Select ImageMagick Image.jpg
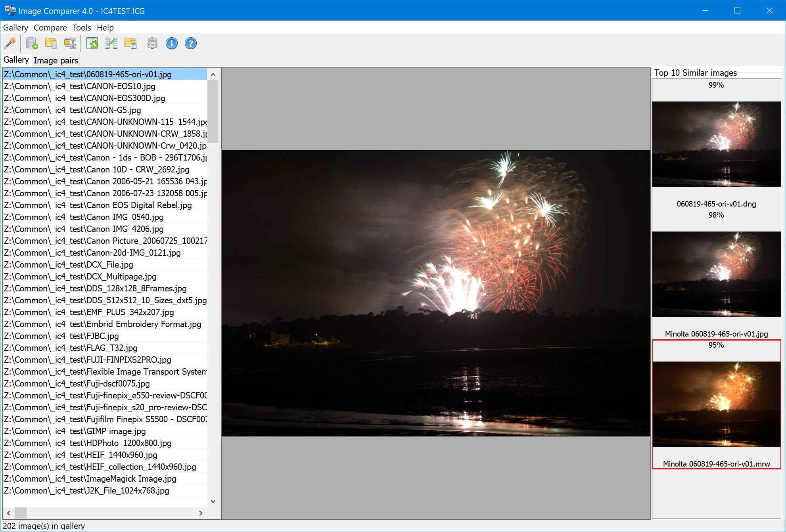 (105, 478)
